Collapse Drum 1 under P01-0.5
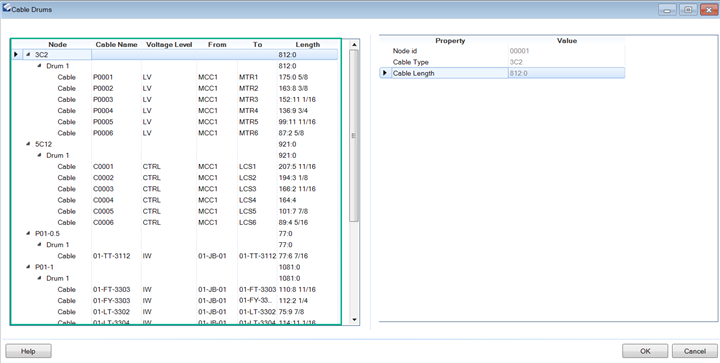Image resolution: width=720 pixels, height=363 pixels. (x=39, y=245)
